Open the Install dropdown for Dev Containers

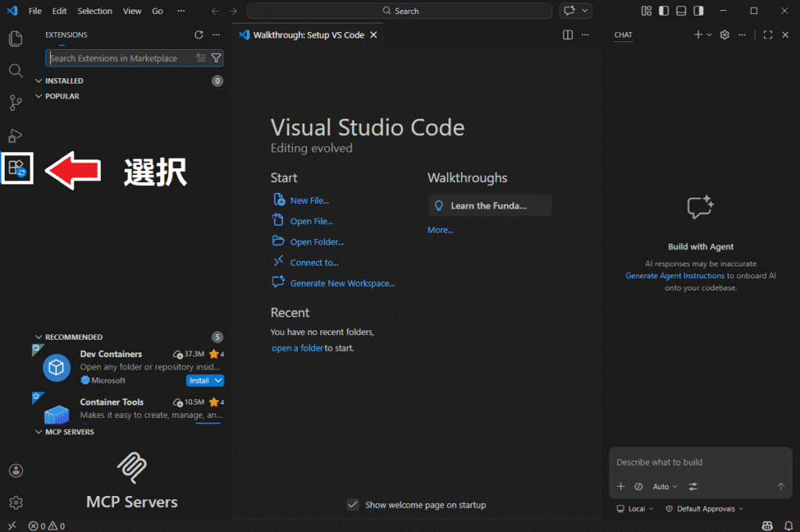[219, 380]
